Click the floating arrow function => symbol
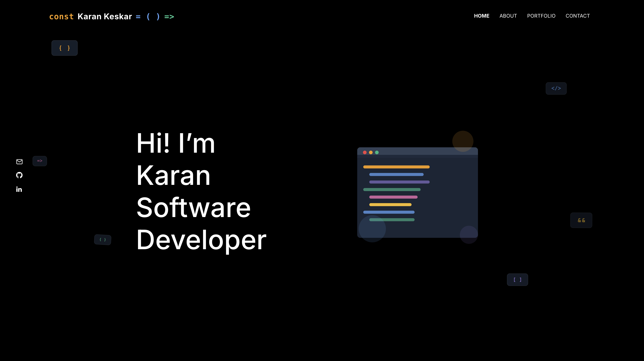The height and width of the screenshot is (361, 644). click(40, 161)
